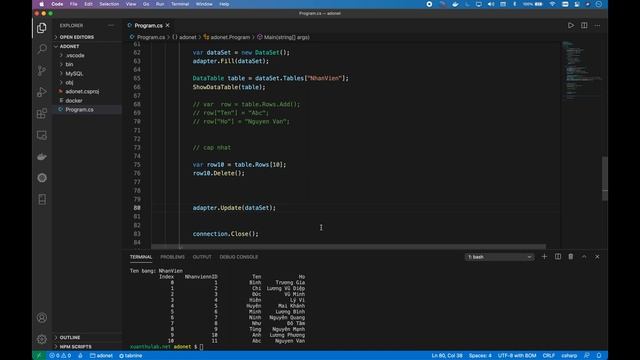This screenshot has height=360, width=640.
Task: Switch to the Problems tab
Action: tap(172, 257)
